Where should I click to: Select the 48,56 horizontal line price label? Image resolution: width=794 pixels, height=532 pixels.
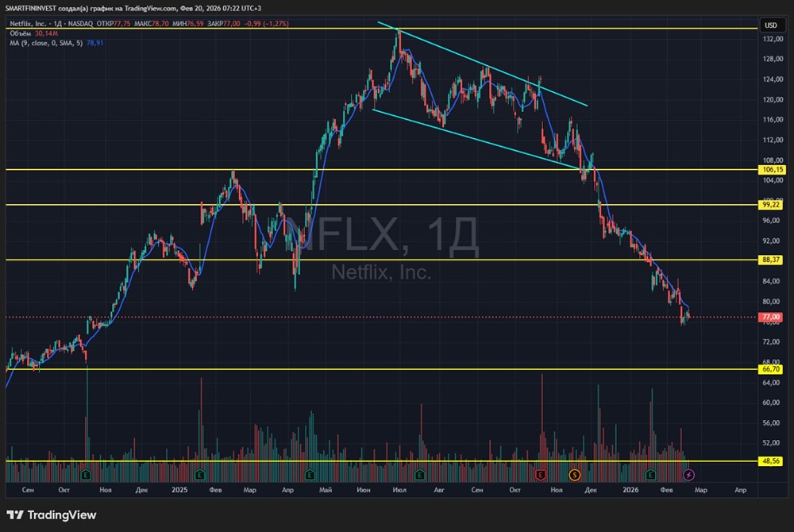click(x=771, y=461)
